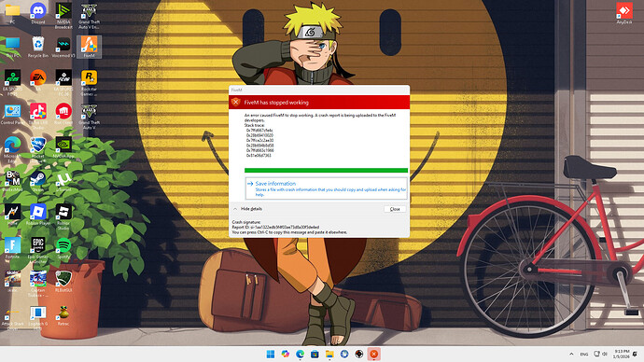Select the Logitech G HUB shortcut
This screenshot has height=362, width=644.
pos(38,317)
